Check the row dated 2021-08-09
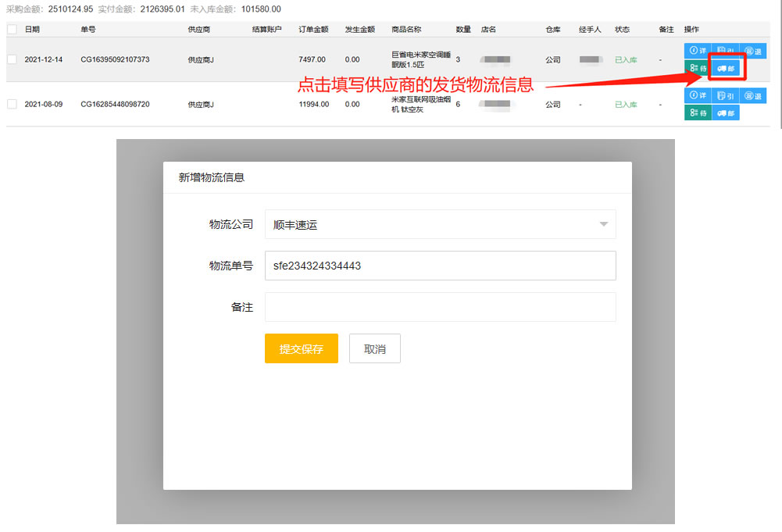Screen dimensions: 782x532 click(x=12, y=104)
